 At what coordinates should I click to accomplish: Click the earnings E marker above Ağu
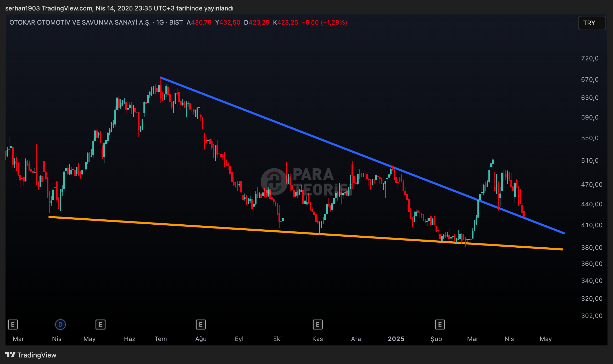(201, 325)
